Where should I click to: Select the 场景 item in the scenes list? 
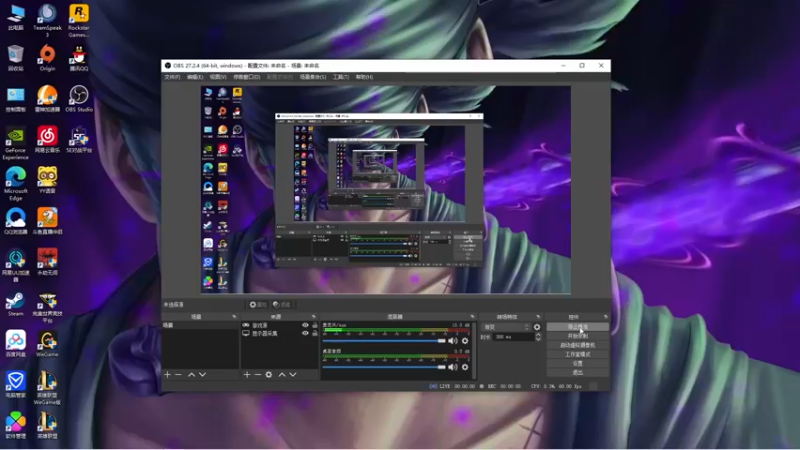(x=200, y=325)
